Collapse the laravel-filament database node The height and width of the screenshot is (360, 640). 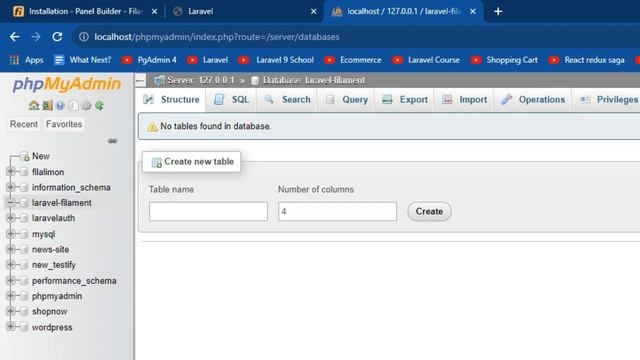(11, 203)
